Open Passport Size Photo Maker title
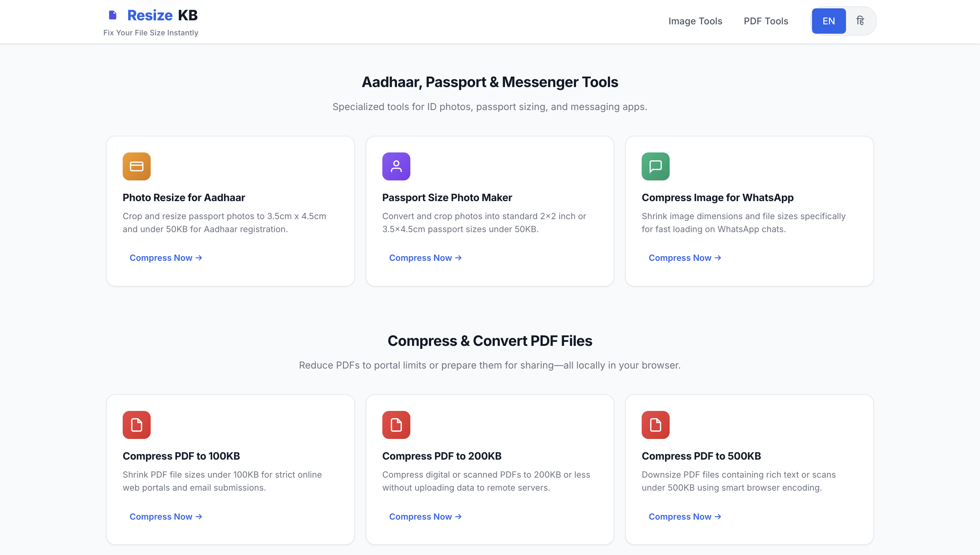 point(447,197)
